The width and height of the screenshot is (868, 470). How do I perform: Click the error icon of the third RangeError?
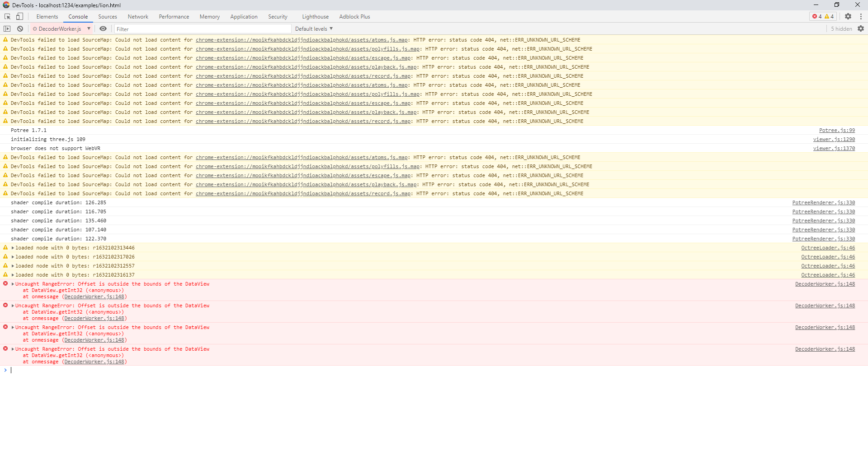(x=5, y=327)
